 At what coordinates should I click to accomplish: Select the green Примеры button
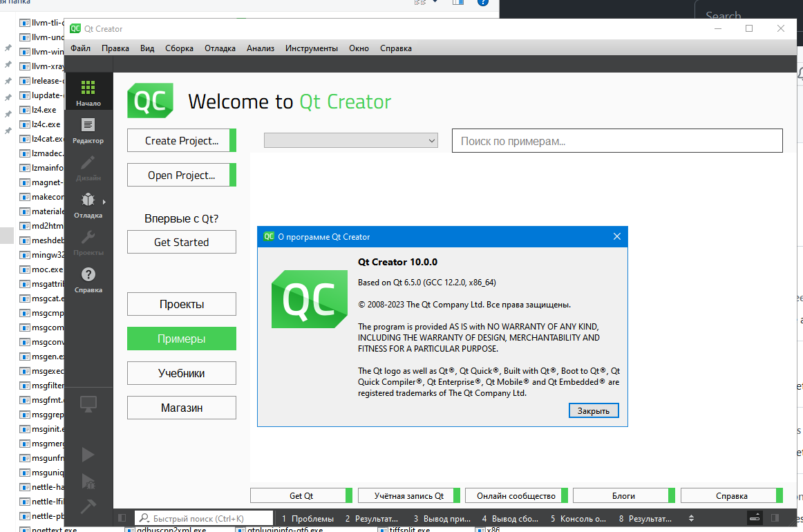click(182, 339)
